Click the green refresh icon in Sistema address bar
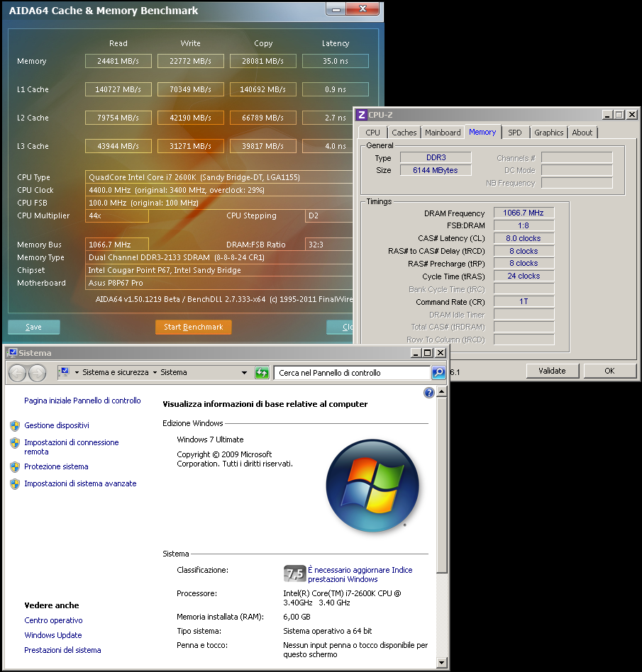The height and width of the screenshot is (672, 642). point(262,373)
